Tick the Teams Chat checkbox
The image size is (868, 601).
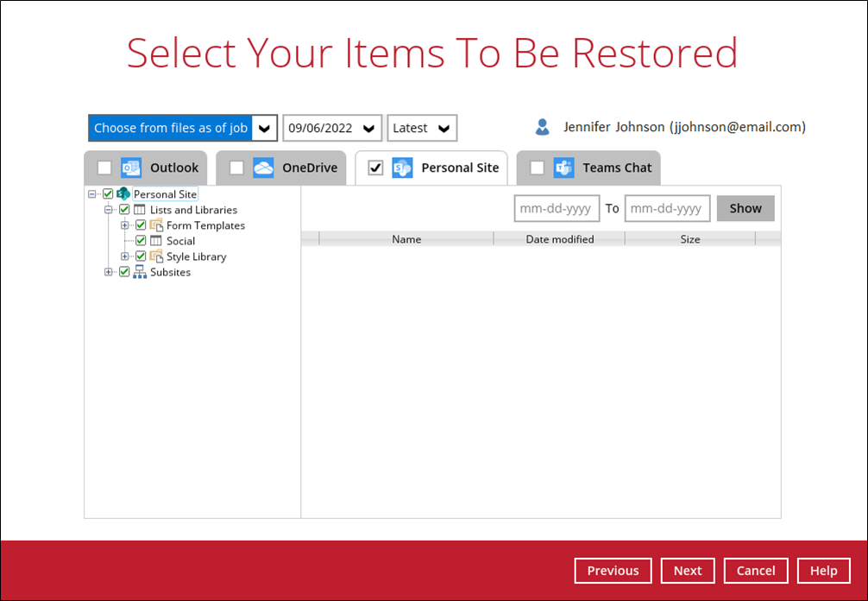(537, 168)
